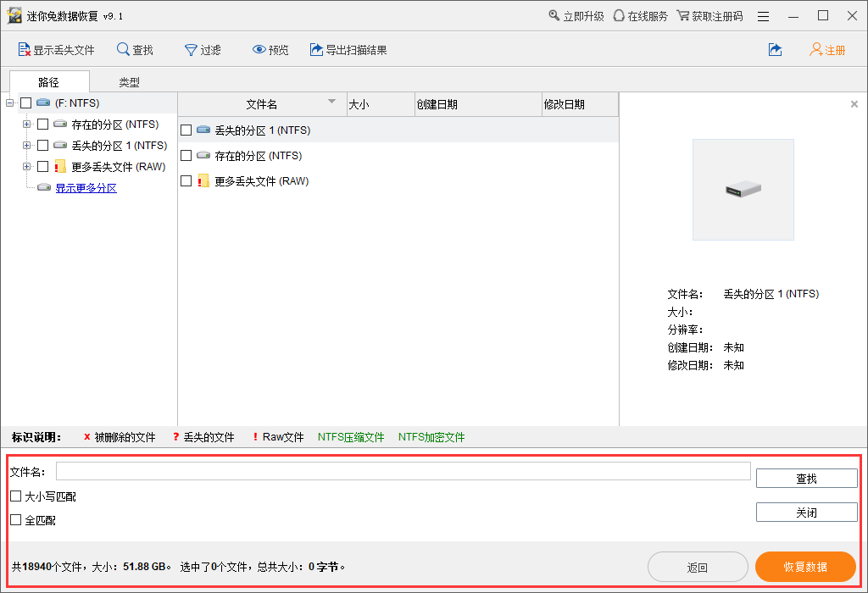Click the 文件名 search input field
868x593 pixels.
tap(403, 471)
